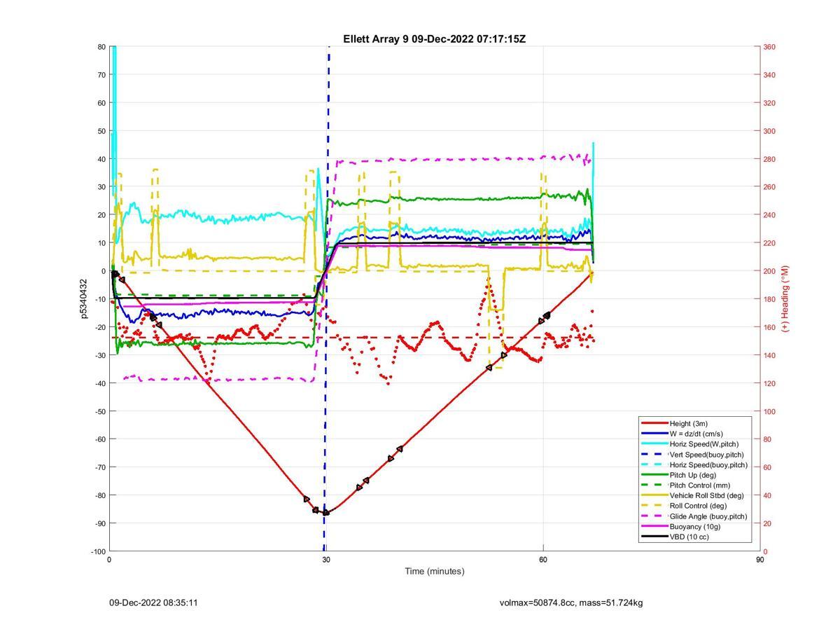
Task: Click the magenta Buoyancy line swatch in legend
Action: click(x=654, y=526)
